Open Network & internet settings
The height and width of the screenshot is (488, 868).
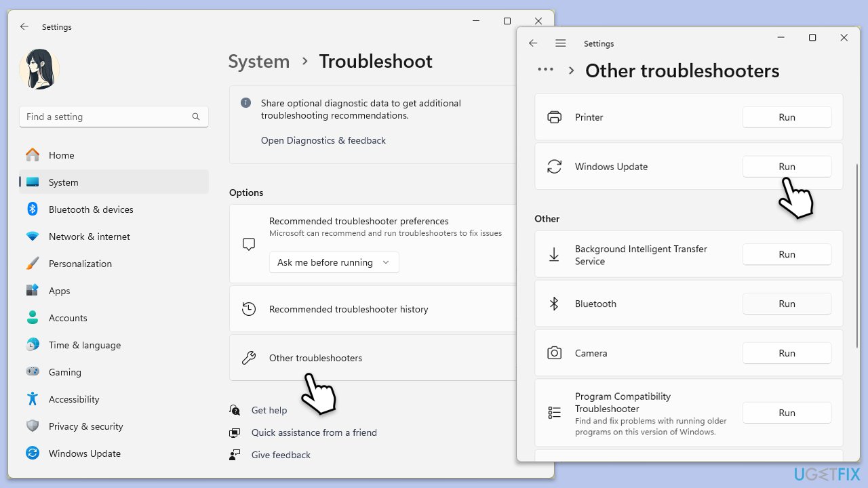pyautogui.click(x=114, y=237)
